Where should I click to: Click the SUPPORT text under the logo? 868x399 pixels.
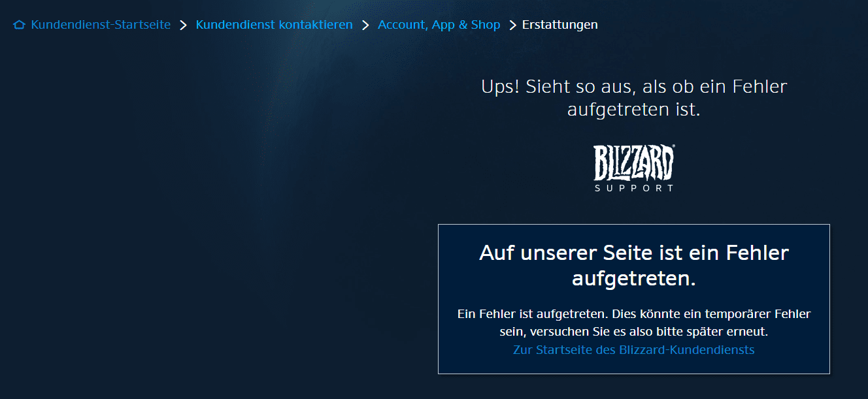tap(633, 188)
